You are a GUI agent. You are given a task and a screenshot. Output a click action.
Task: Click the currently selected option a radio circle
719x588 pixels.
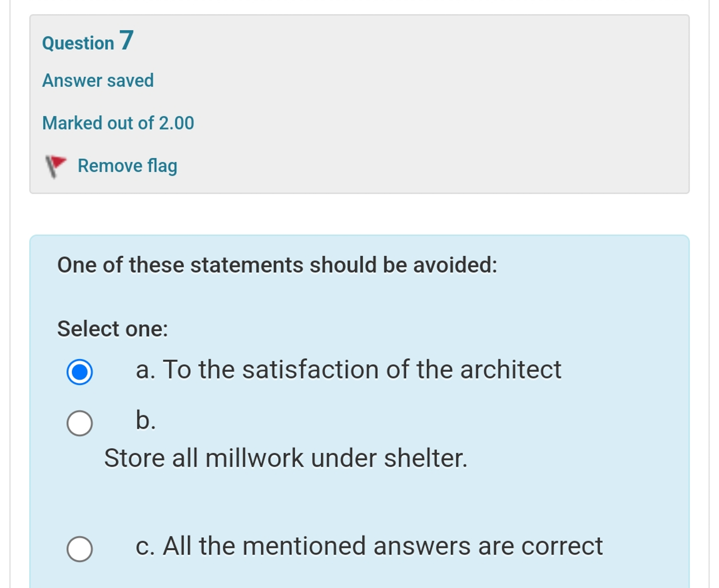click(80, 372)
